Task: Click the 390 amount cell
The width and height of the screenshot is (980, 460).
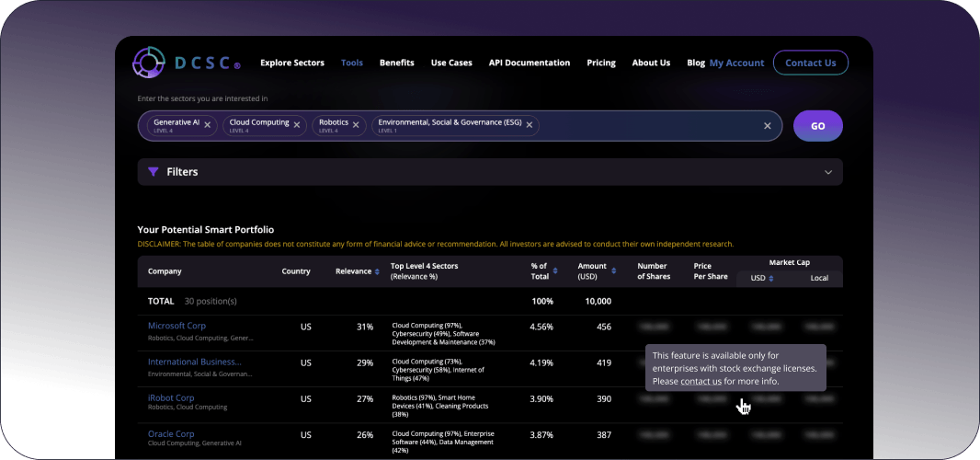Action: pos(604,398)
